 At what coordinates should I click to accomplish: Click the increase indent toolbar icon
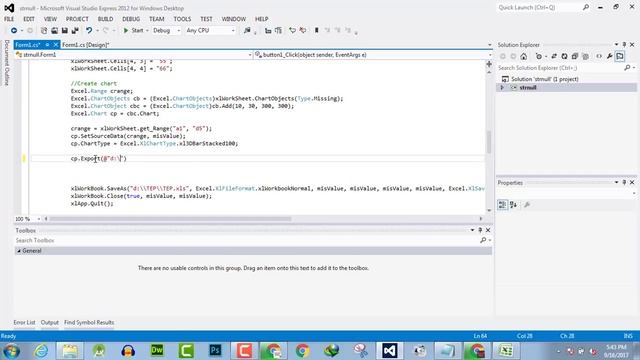278,31
